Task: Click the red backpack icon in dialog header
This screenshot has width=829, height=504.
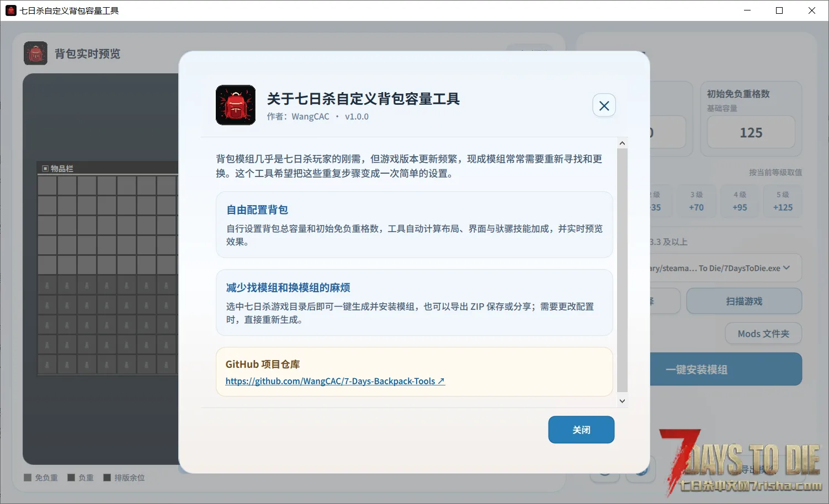Action: 236,105
